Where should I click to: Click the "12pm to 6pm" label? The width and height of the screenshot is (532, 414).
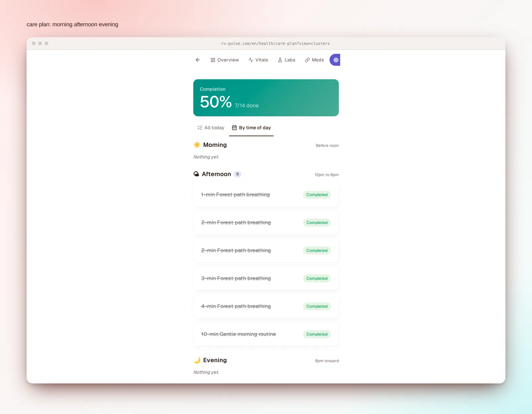pos(327,175)
